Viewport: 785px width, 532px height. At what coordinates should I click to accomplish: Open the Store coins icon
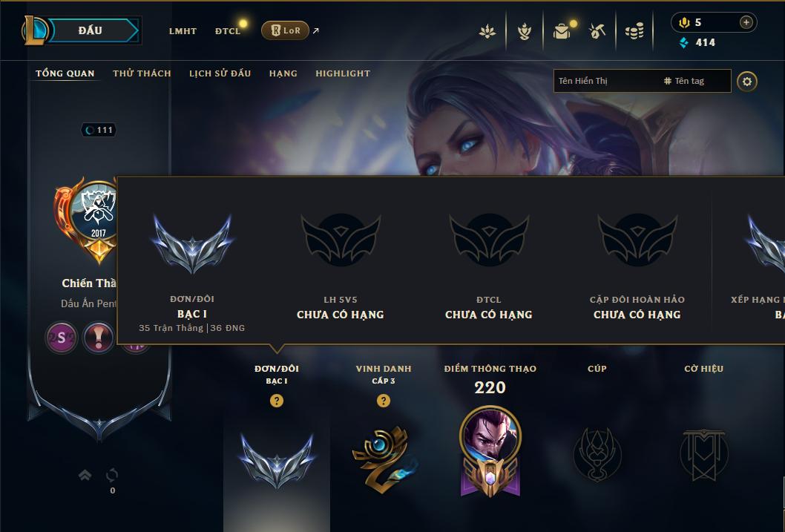634,31
